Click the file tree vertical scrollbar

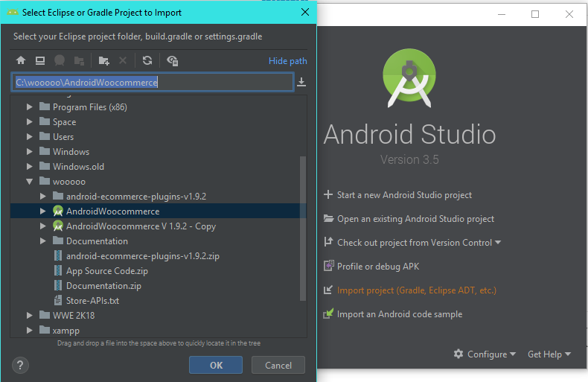coord(303,228)
